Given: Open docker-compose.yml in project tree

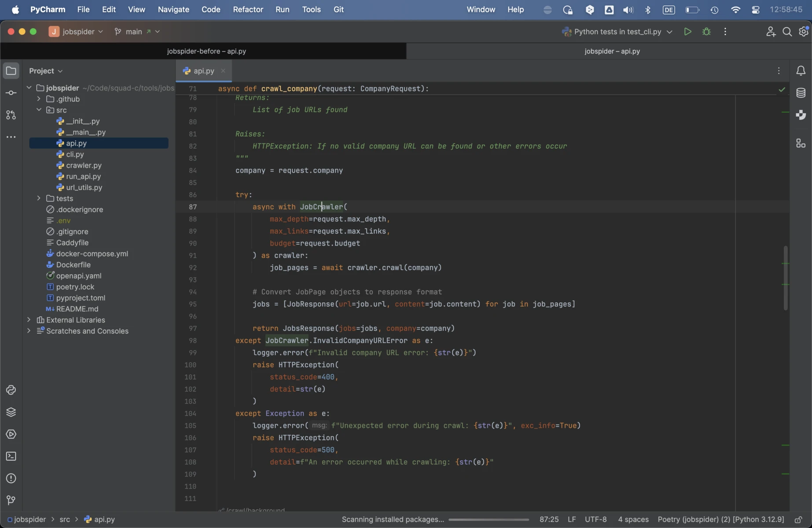Looking at the screenshot, I should (x=92, y=254).
